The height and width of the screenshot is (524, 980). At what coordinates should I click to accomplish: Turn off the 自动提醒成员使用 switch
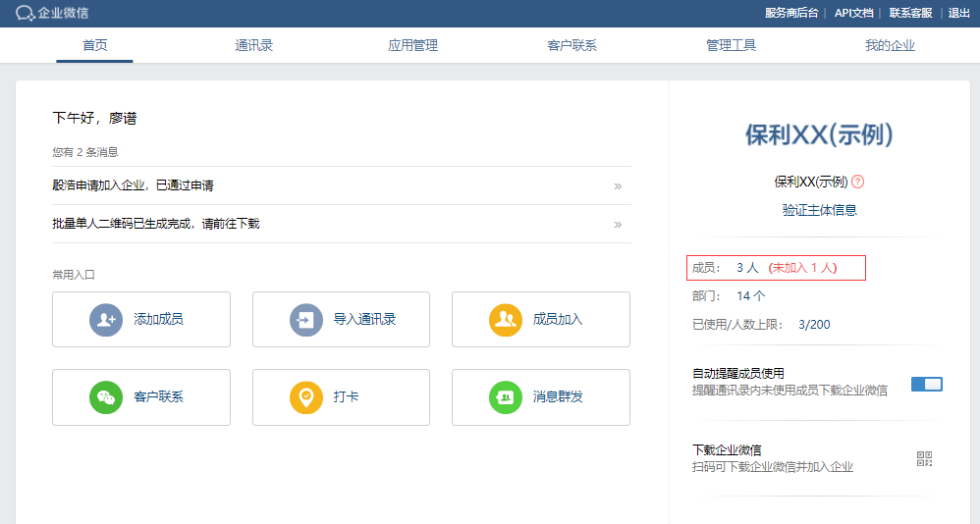tap(926, 384)
